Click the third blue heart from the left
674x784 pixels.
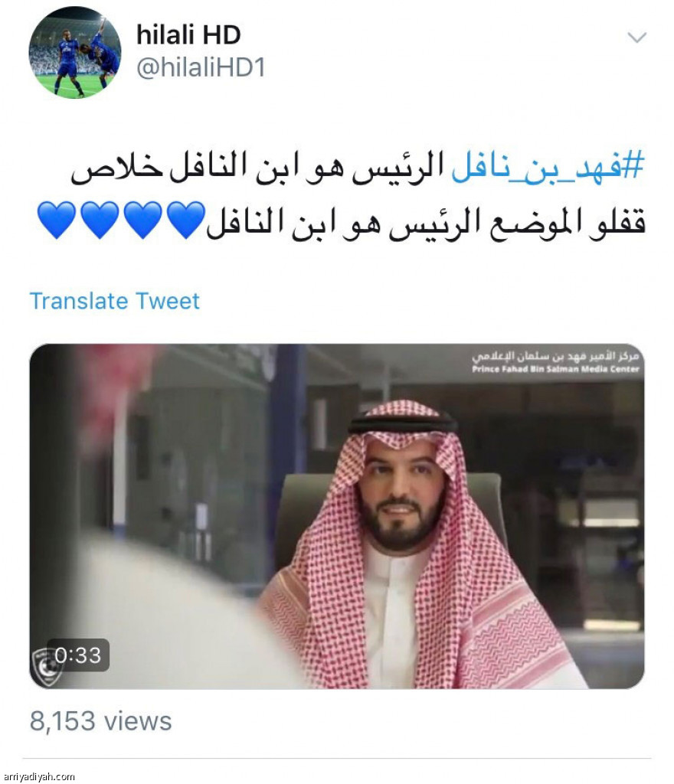143,220
